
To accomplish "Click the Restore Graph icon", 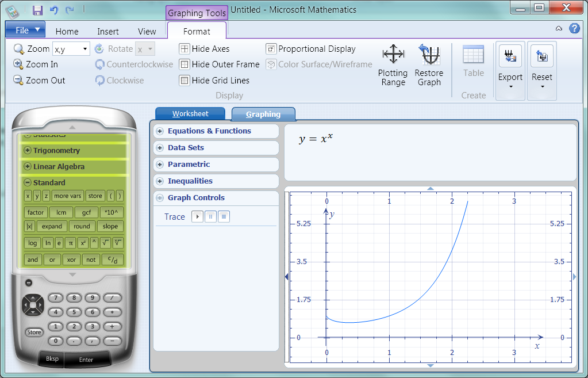I will click(429, 55).
